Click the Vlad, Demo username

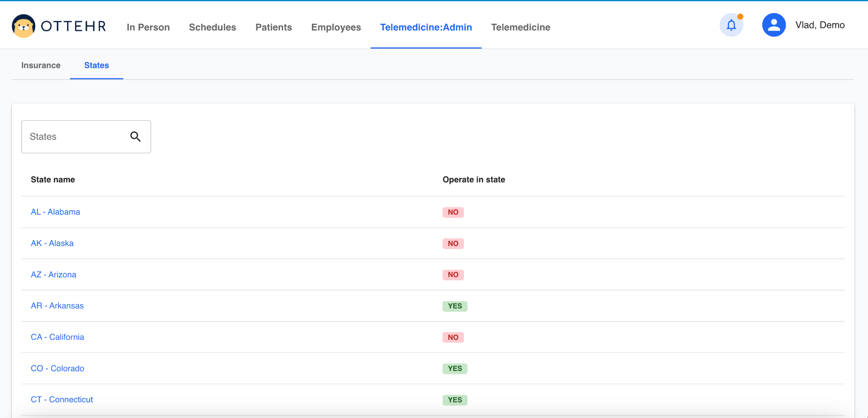click(820, 25)
